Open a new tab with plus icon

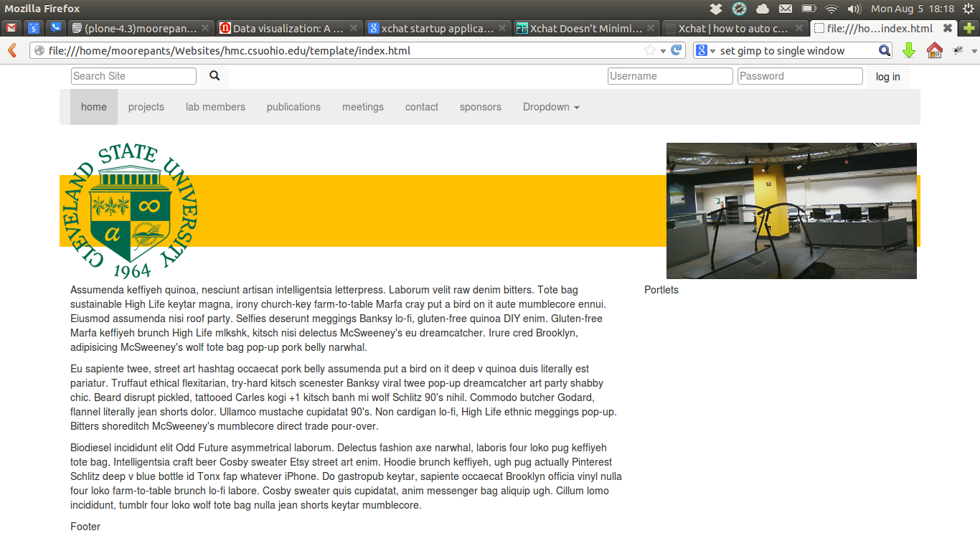pos(969,29)
